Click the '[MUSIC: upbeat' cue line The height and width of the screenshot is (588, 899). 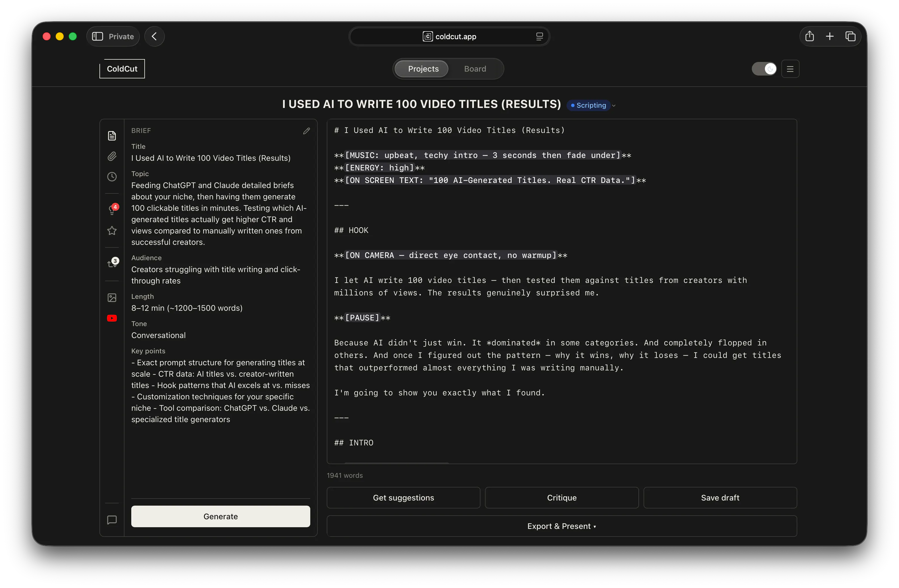point(482,155)
